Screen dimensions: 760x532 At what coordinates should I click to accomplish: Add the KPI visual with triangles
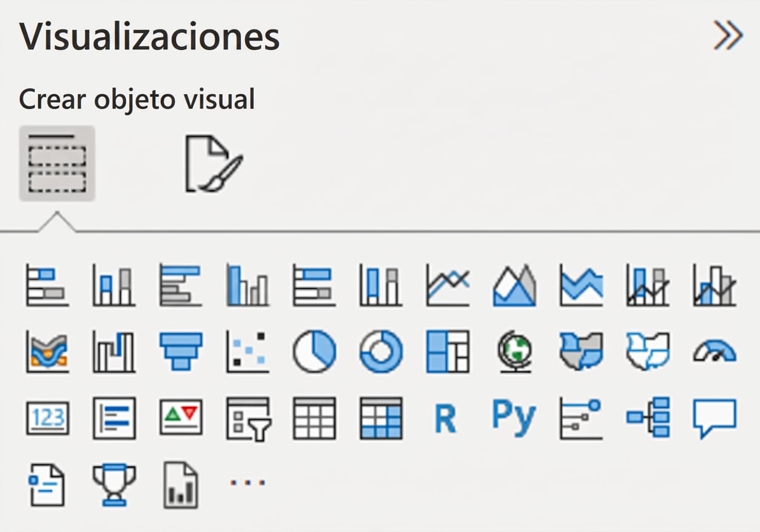pos(180,419)
